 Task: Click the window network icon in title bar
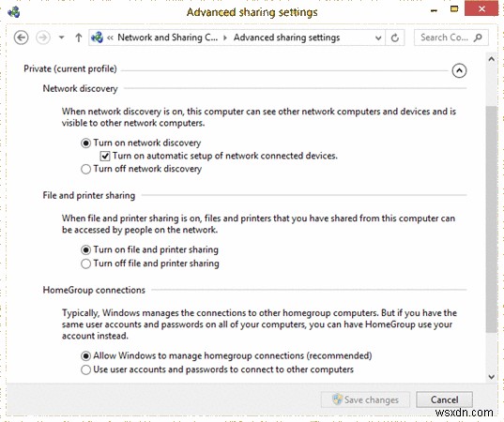coord(14,12)
